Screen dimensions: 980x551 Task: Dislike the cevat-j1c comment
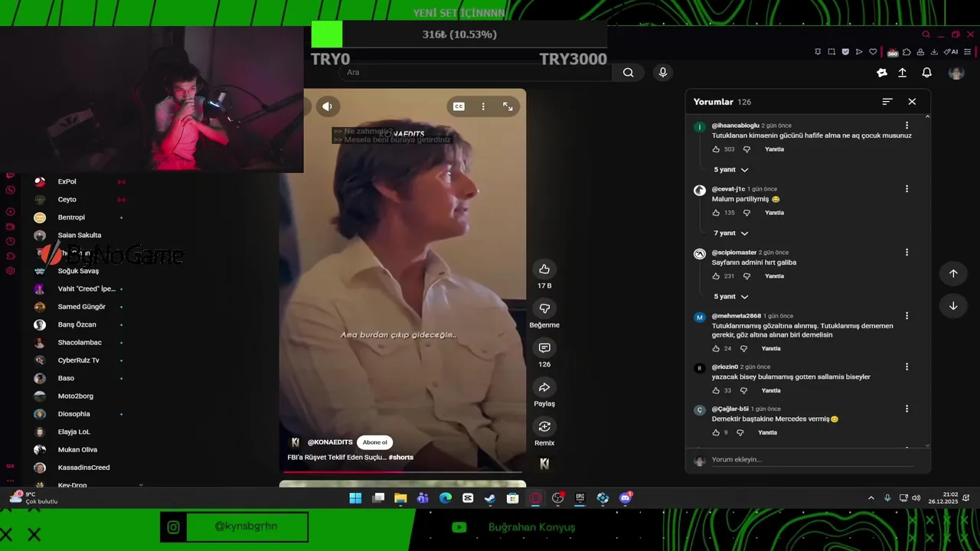tap(746, 213)
